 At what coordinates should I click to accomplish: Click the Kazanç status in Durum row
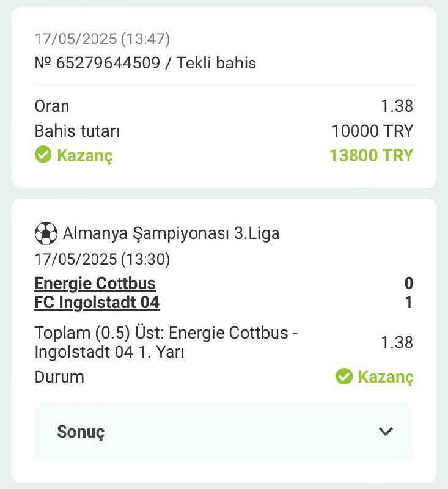[x=385, y=377]
